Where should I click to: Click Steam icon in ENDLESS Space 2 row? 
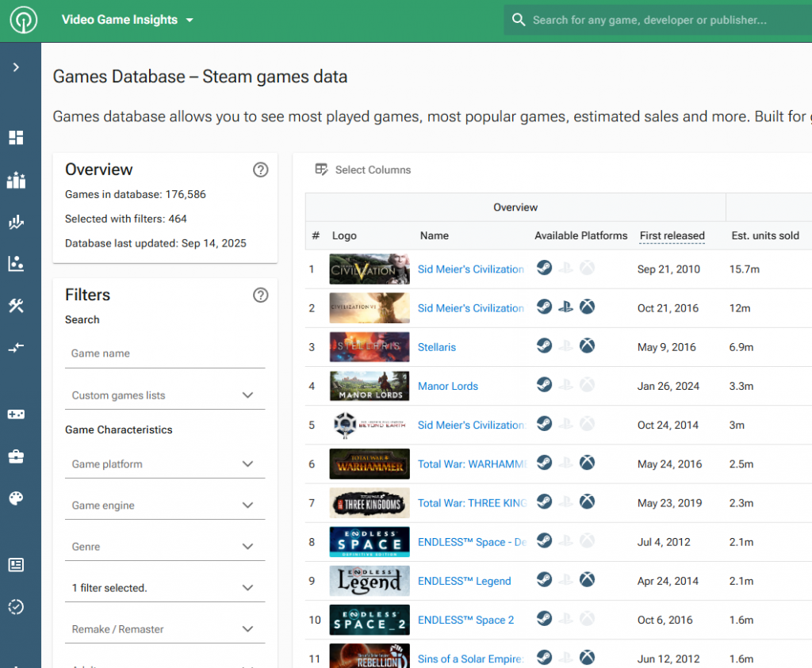point(544,619)
